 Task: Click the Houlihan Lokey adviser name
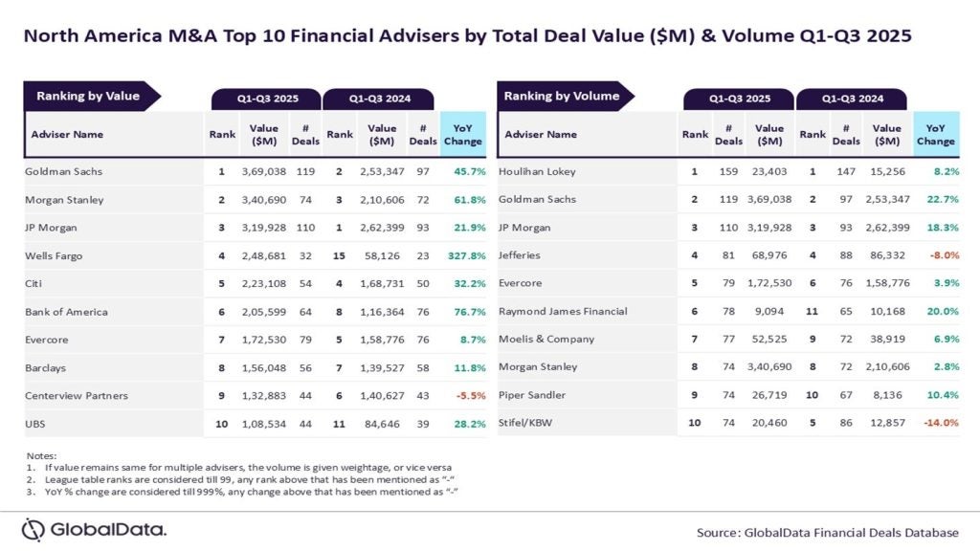pyautogui.click(x=534, y=172)
